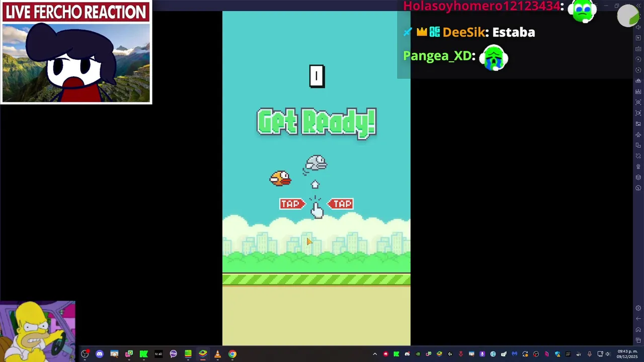Open the set location icon
644x362 pixels.
(x=638, y=167)
